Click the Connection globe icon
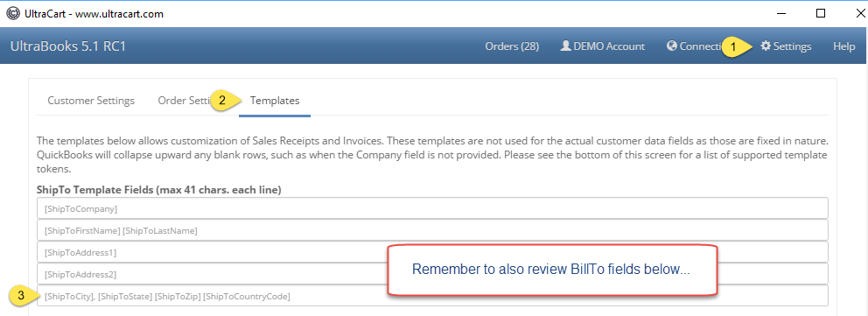The image size is (868, 316). 672,46
